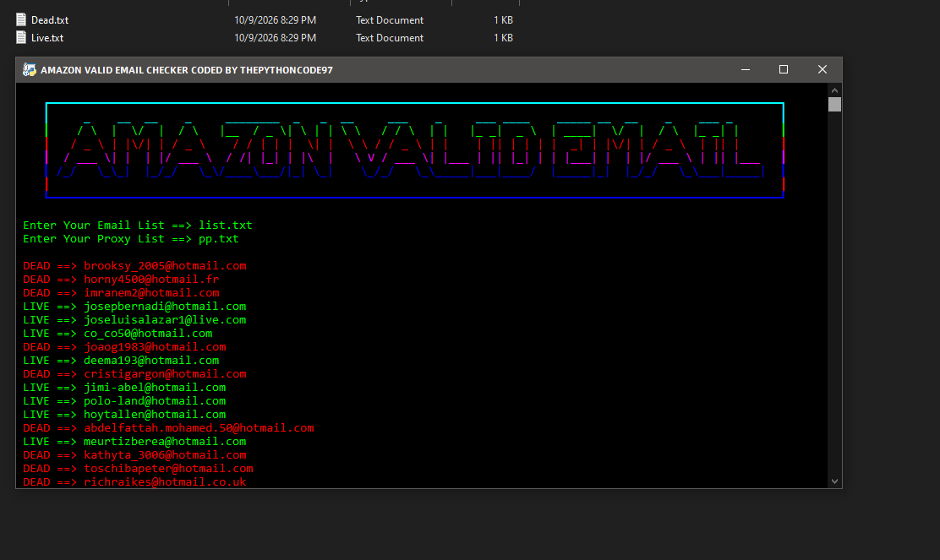Click Live.txt type Text Document

(x=390, y=38)
